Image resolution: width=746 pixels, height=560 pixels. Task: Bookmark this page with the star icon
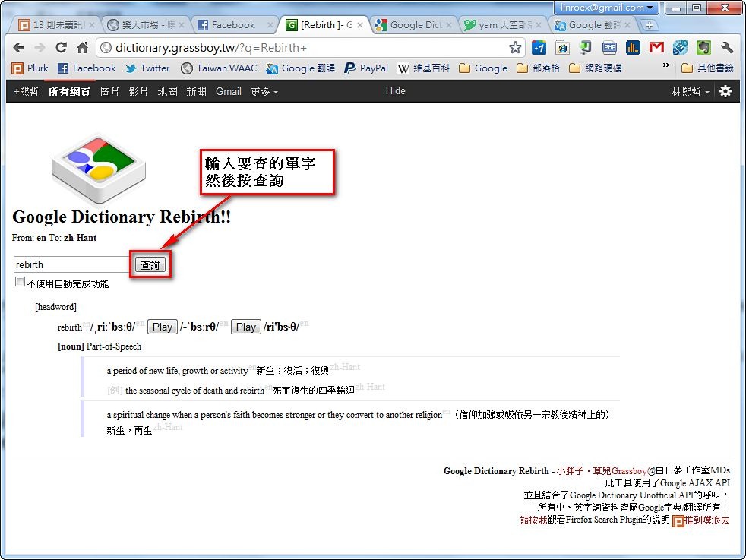coord(515,48)
